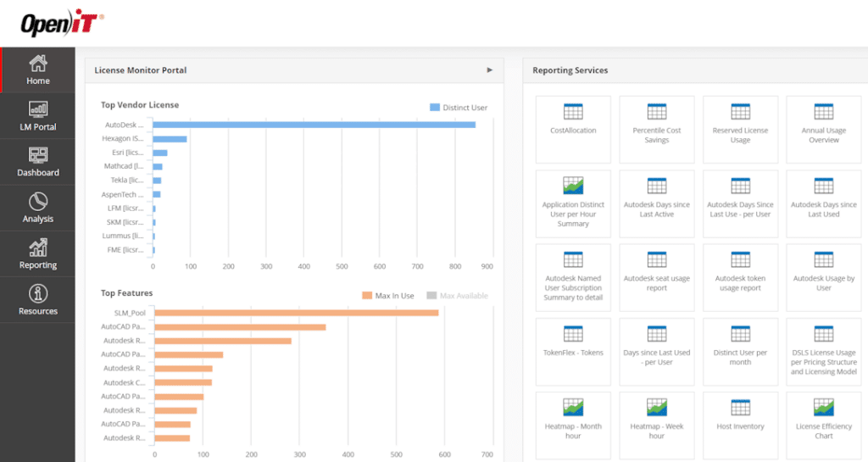Open the Annual Usage Overview report
The width and height of the screenshot is (868, 462).
pos(824,130)
